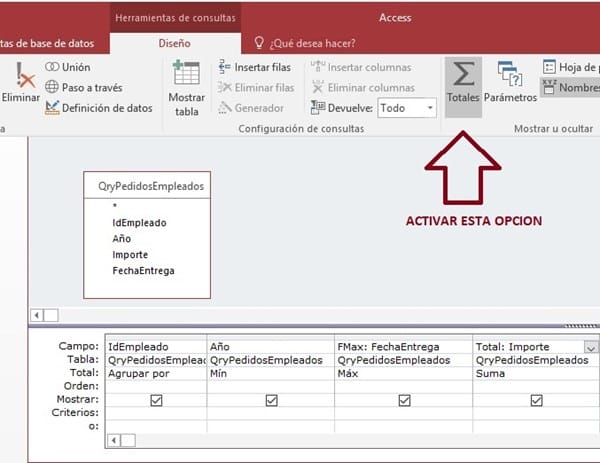600x463 pixels.
Task: Open the Devuelve dropdown showing Todo
Action: pyautogui.click(x=430, y=107)
